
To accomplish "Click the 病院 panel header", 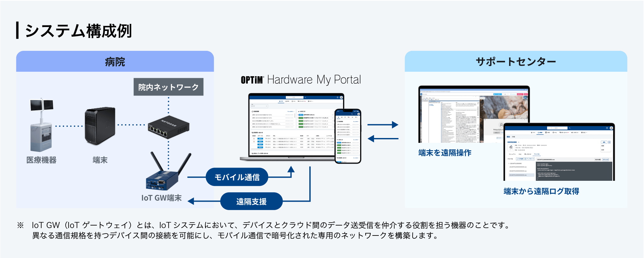I will 115,61.
